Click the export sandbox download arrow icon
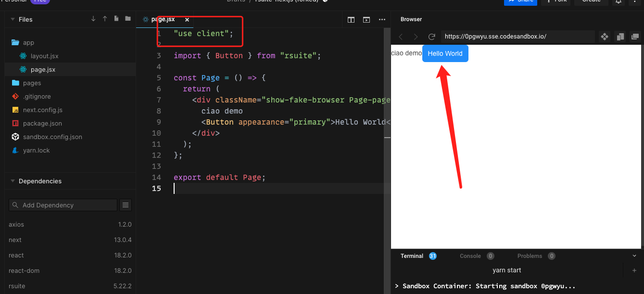The image size is (644, 294). (x=93, y=19)
